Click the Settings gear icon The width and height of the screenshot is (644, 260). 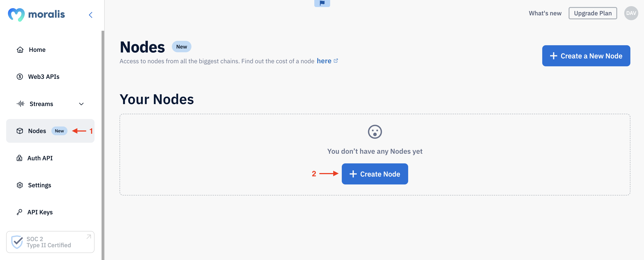pyautogui.click(x=20, y=184)
